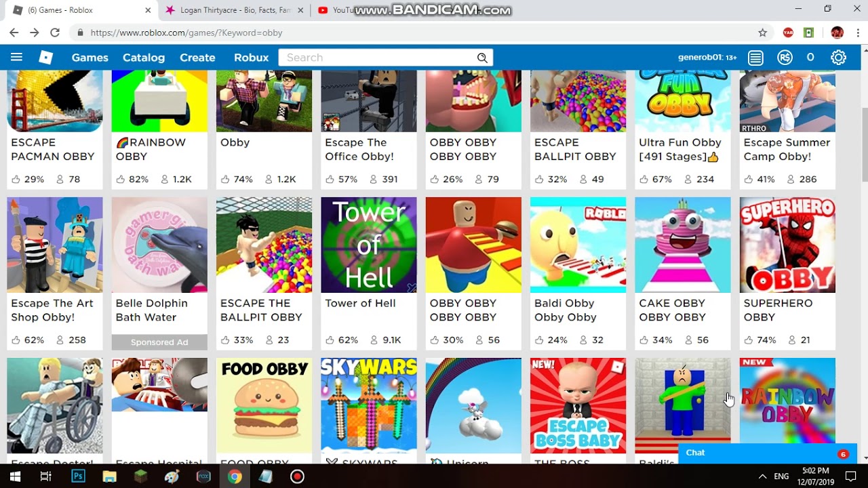Image resolution: width=868 pixels, height=488 pixels.
Task: Open SUPERHERO OBBY game thumbnail
Action: (787, 245)
